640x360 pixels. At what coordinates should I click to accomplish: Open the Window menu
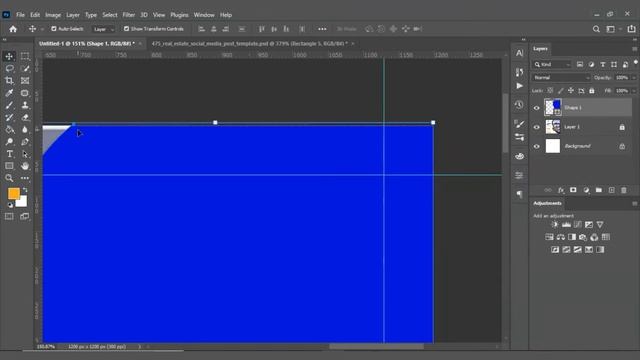[204, 15]
